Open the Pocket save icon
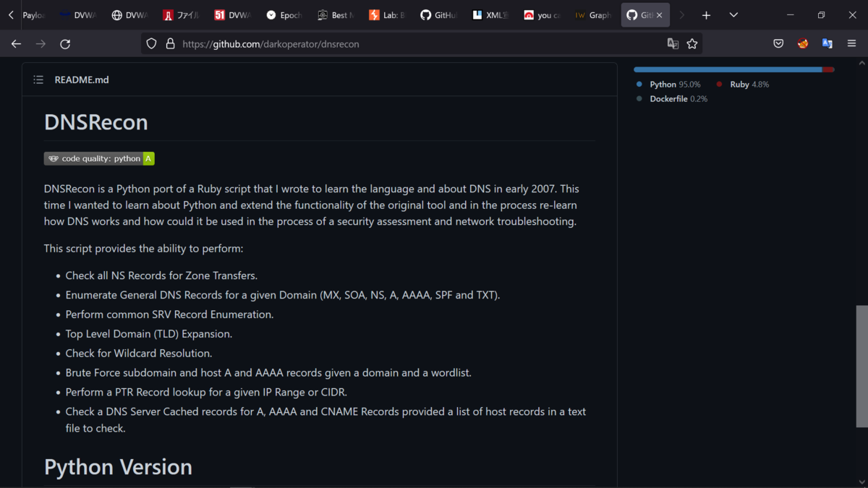 pos(778,44)
